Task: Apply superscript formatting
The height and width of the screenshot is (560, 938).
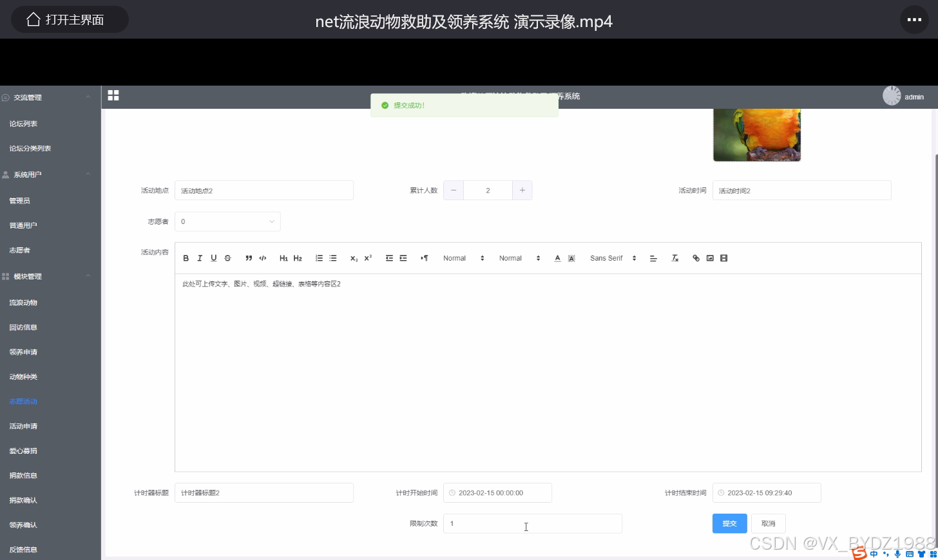Action: click(x=368, y=258)
